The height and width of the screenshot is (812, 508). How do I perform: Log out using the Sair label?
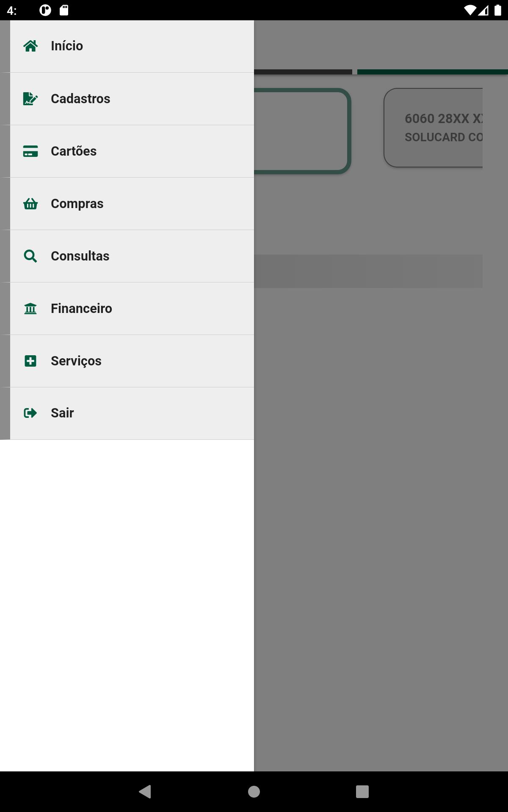pyautogui.click(x=62, y=413)
